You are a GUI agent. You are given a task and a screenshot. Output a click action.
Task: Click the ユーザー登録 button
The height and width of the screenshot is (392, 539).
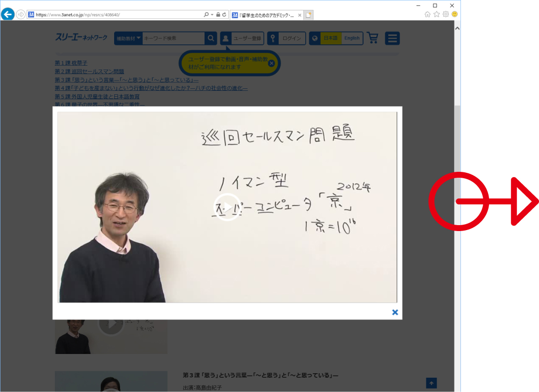(x=242, y=38)
